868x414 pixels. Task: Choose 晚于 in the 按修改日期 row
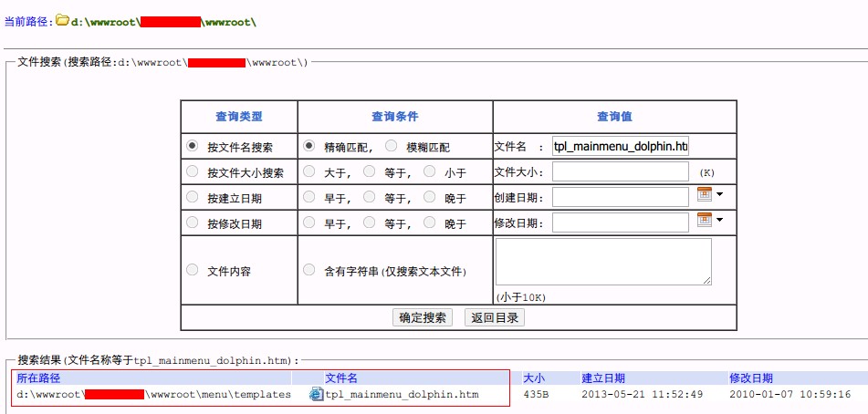coord(429,223)
